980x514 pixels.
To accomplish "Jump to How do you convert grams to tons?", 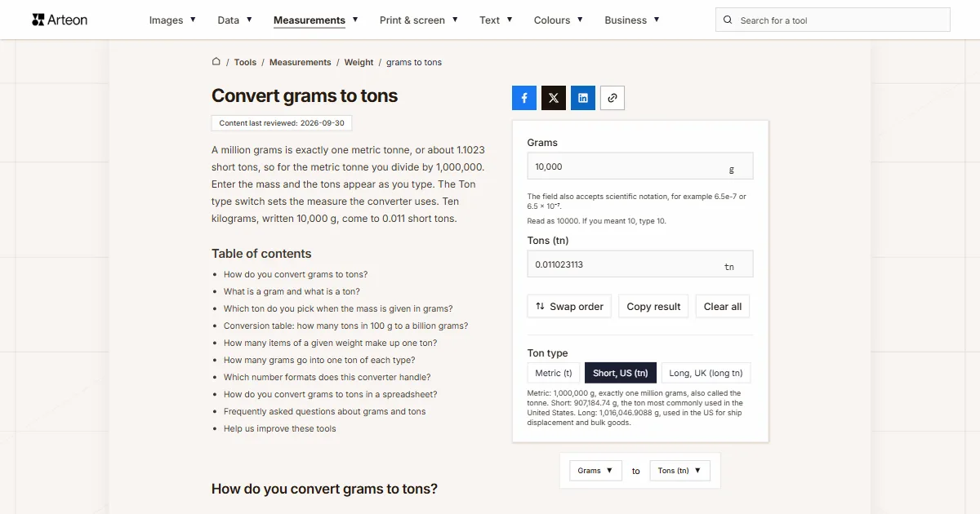I will click(x=296, y=275).
